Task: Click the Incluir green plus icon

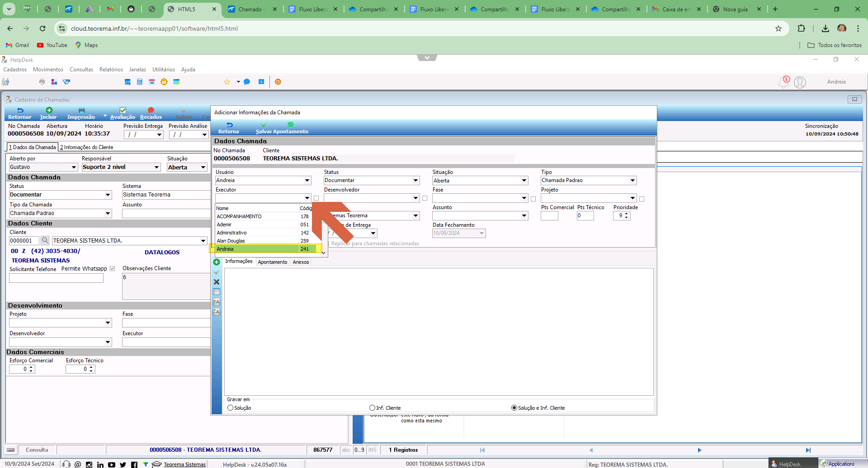Action: coord(49,110)
